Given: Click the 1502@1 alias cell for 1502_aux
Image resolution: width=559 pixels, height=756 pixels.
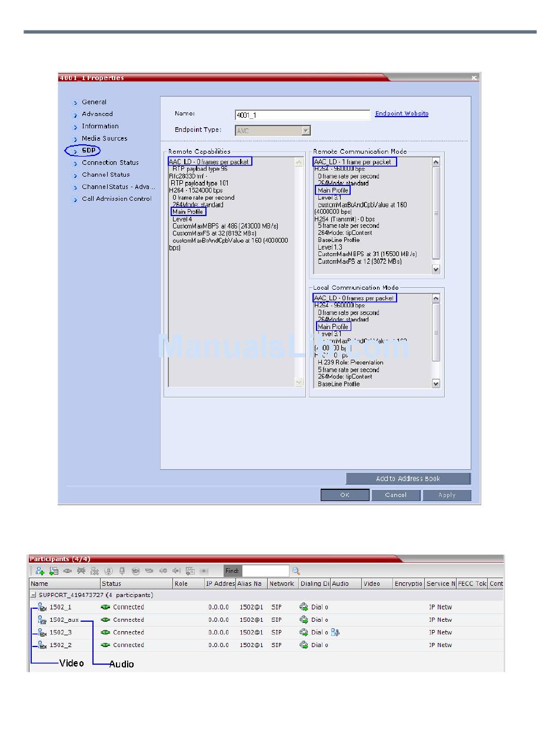Looking at the screenshot, I should point(251,620).
